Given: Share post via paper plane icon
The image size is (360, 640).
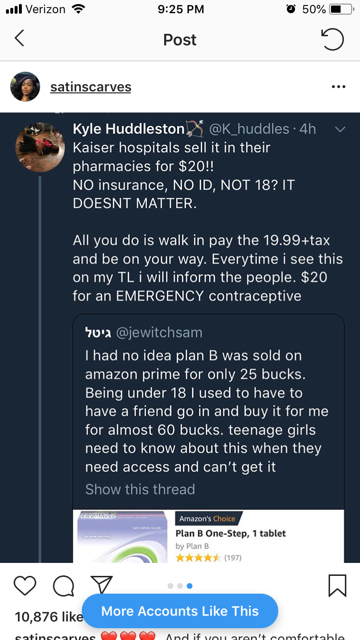Looking at the screenshot, I should click(101, 586).
